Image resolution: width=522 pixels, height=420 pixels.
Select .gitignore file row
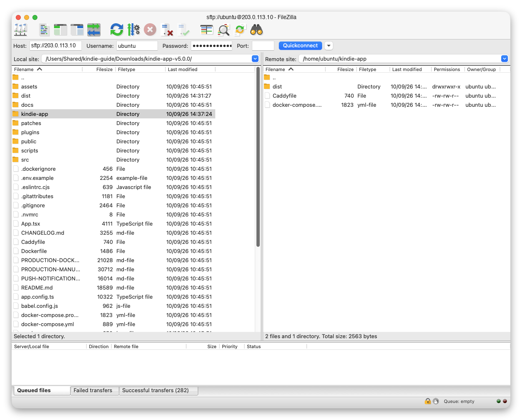click(113, 205)
